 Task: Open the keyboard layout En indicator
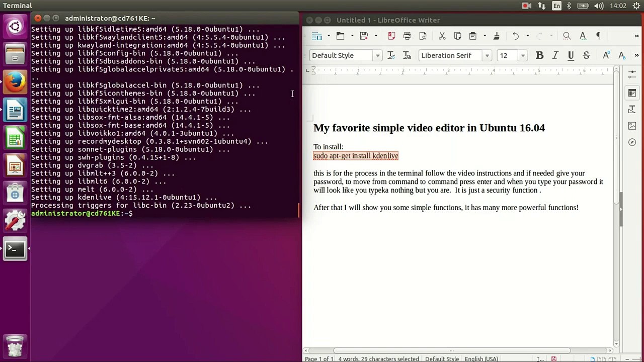(556, 6)
